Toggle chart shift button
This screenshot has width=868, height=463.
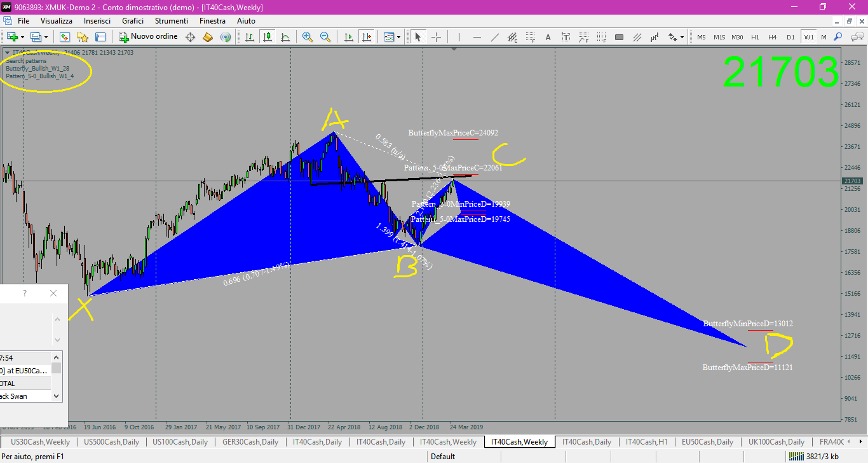click(366, 37)
